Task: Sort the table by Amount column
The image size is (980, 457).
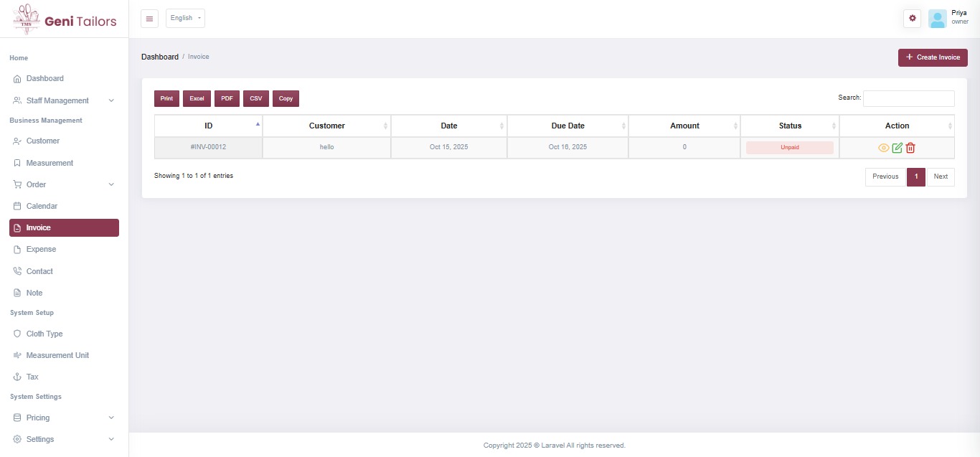Action: (x=684, y=126)
